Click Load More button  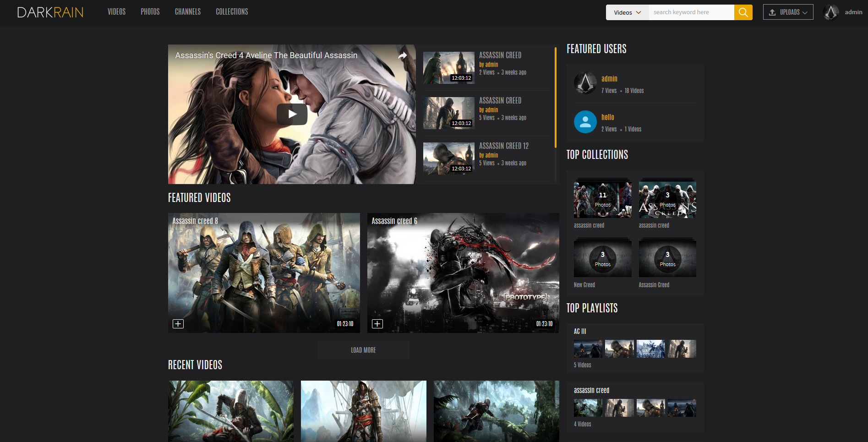point(364,350)
